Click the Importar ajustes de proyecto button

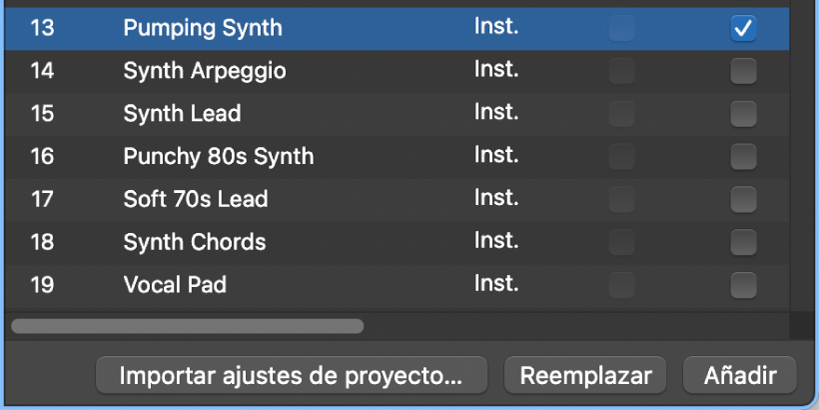291,376
